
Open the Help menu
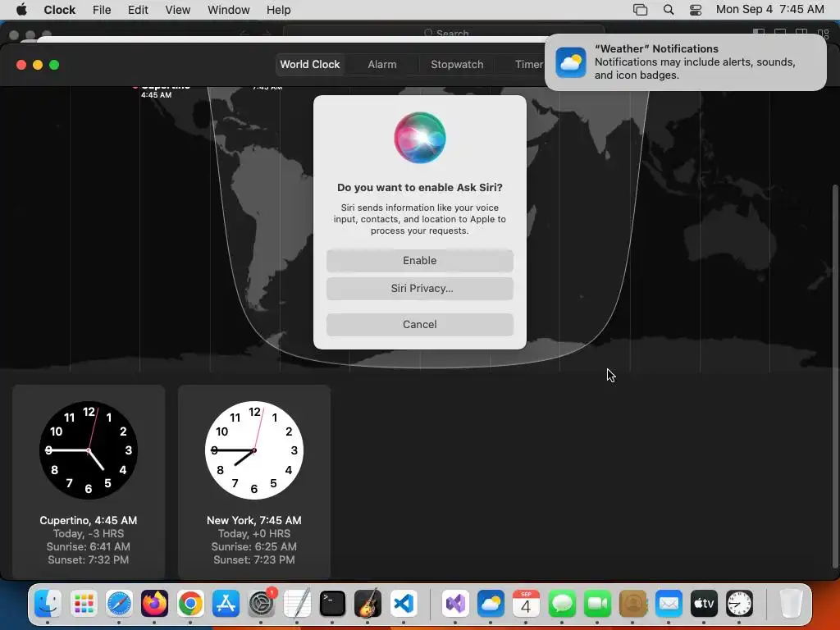[279, 10]
